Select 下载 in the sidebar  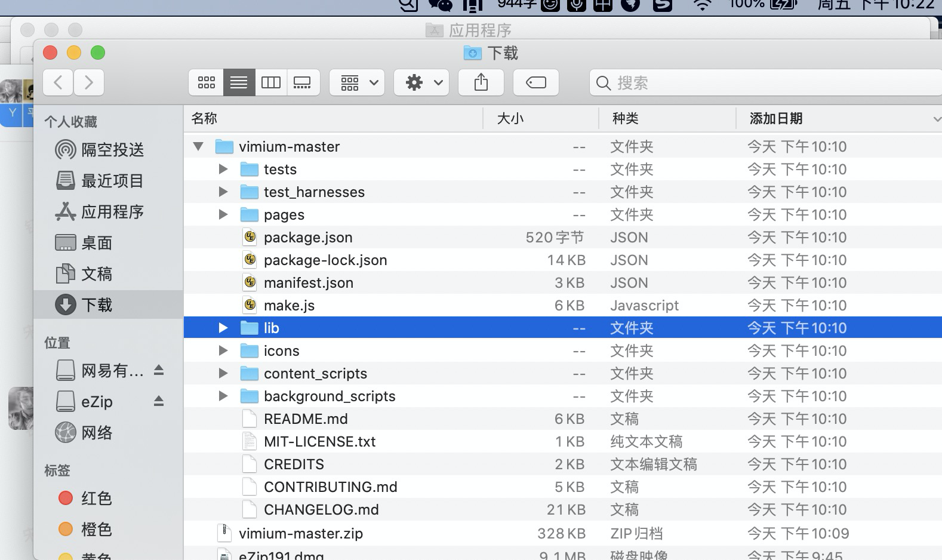[x=108, y=304]
